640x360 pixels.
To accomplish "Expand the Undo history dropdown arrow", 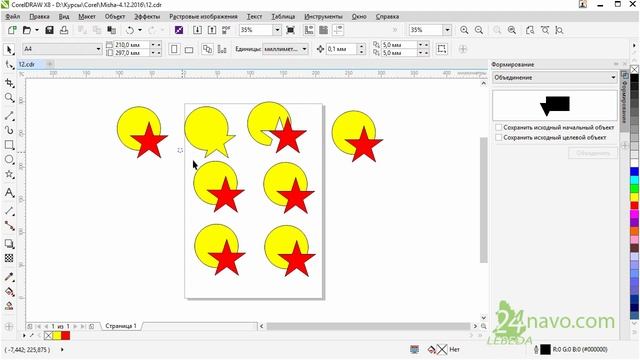I will point(140,30).
